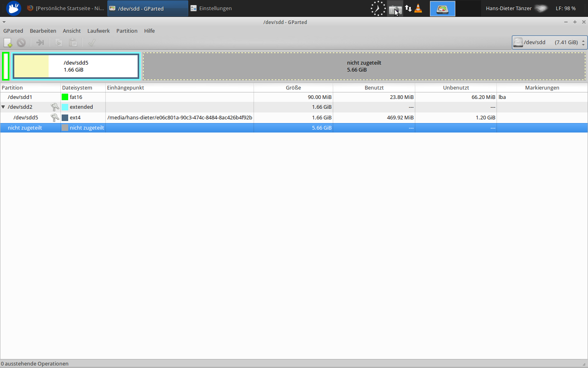Sort by the Partition column header
Screen dimensions: 588x368
coord(30,88)
